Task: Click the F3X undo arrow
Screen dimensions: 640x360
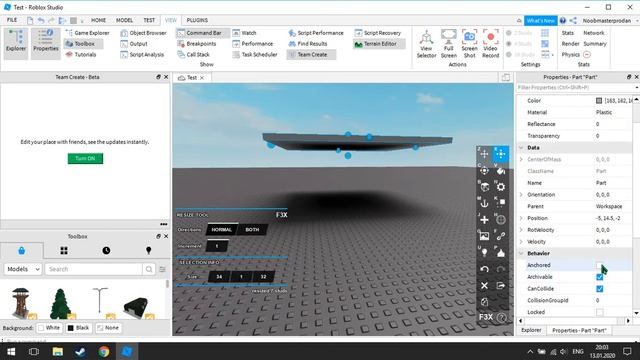Action: tap(484, 269)
